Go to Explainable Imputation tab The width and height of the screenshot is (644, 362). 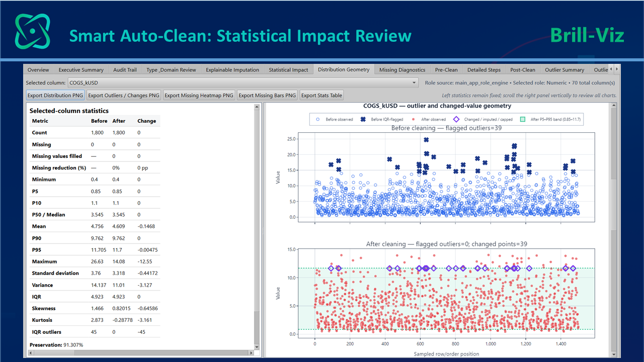coord(232,70)
